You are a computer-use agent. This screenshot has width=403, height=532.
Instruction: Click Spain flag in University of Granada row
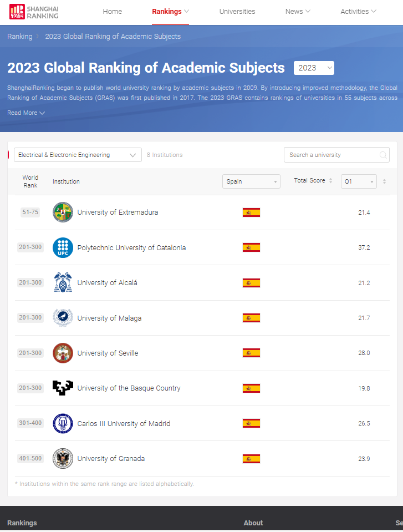(251, 459)
